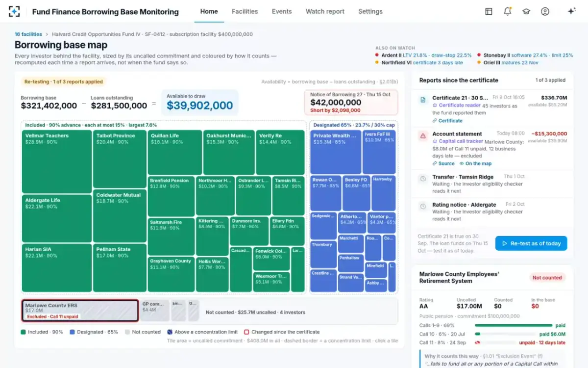This screenshot has width=588, height=368.
Task: Select the Talbot Province tile
Action: [120, 159]
